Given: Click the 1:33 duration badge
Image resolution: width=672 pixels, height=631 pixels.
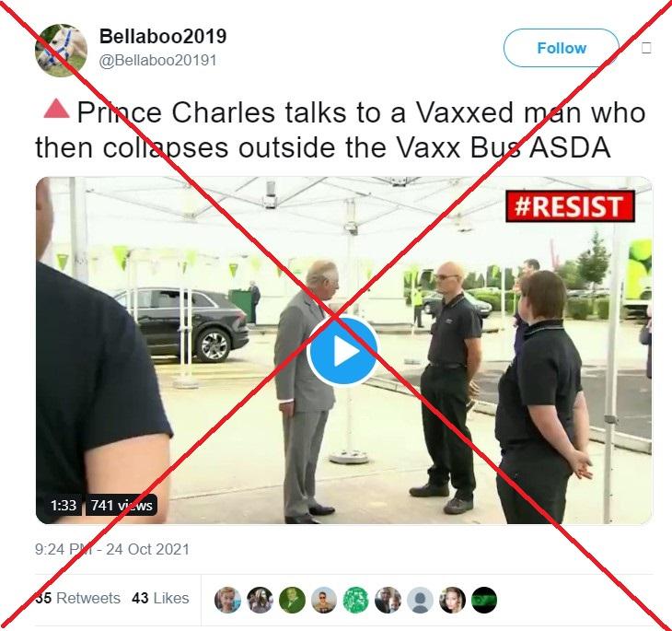Looking at the screenshot, I should (x=64, y=506).
